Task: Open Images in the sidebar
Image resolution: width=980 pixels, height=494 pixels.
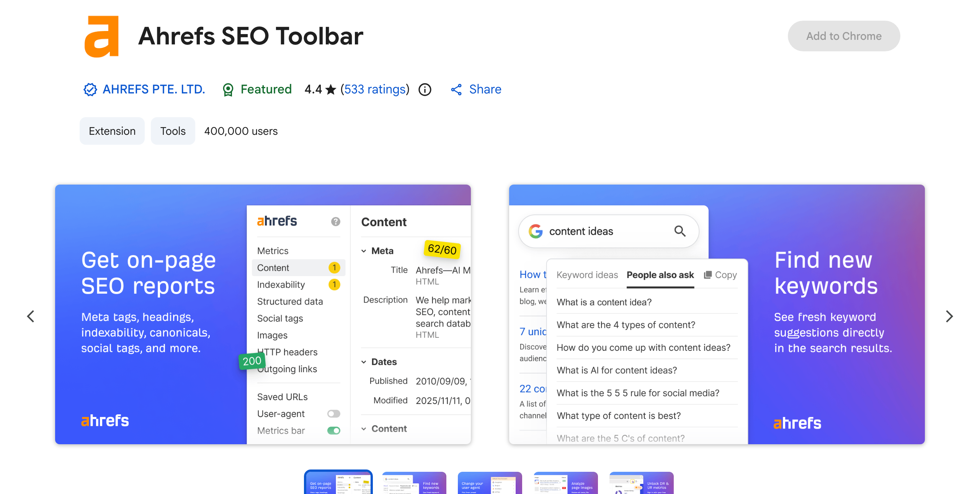Action: pyautogui.click(x=272, y=335)
